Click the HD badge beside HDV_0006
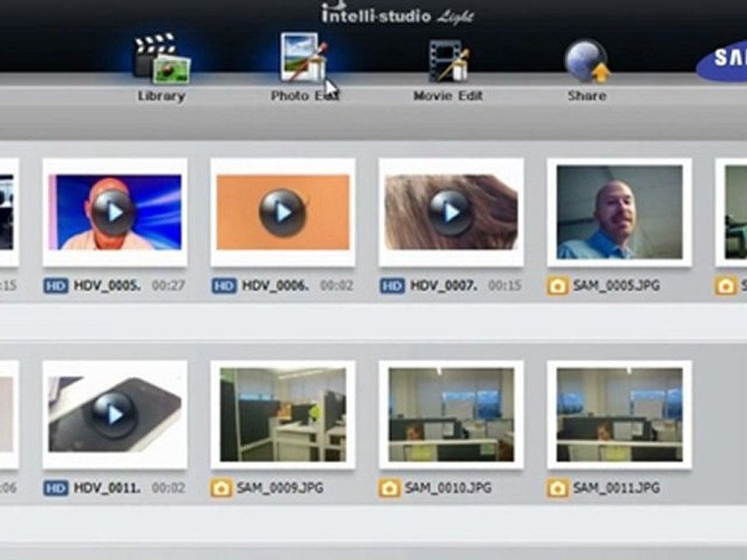The image size is (747, 560). (224, 285)
